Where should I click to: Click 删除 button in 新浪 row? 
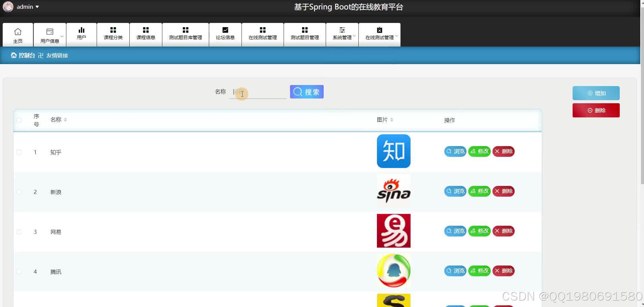(x=504, y=191)
